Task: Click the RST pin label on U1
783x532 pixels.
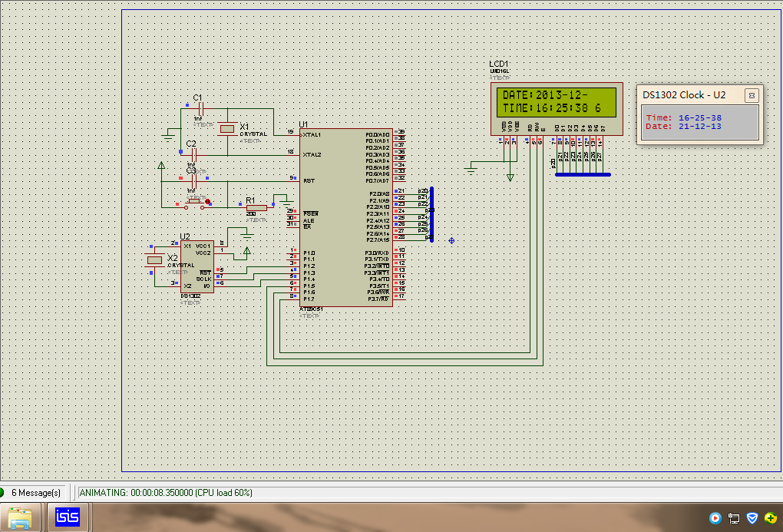Action: (x=309, y=181)
